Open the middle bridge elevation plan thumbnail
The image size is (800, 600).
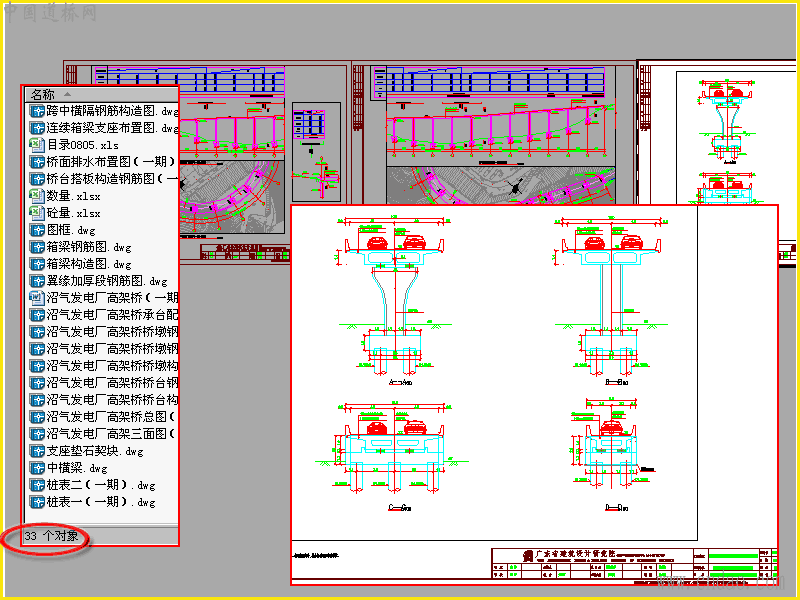point(494,133)
